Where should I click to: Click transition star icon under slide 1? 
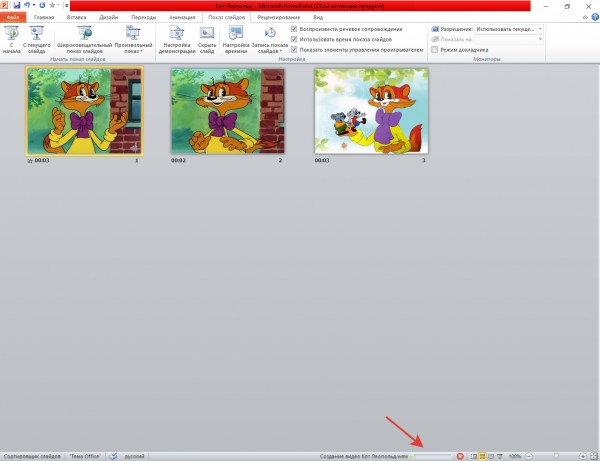(30, 161)
